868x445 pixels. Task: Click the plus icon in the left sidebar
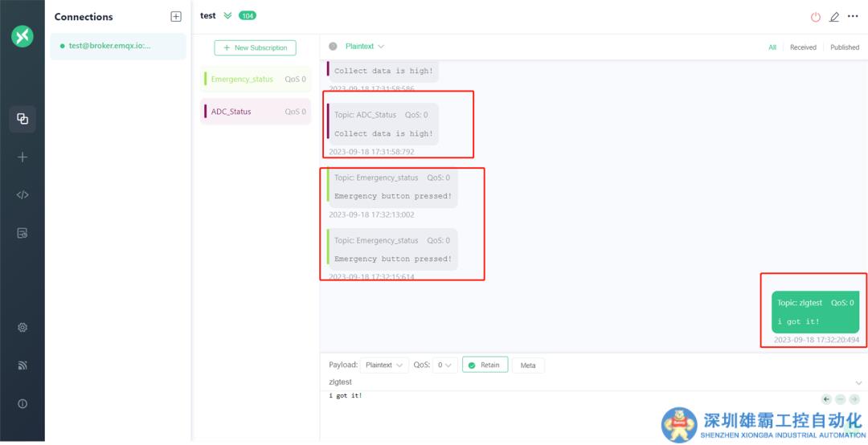[x=23, y=157]
